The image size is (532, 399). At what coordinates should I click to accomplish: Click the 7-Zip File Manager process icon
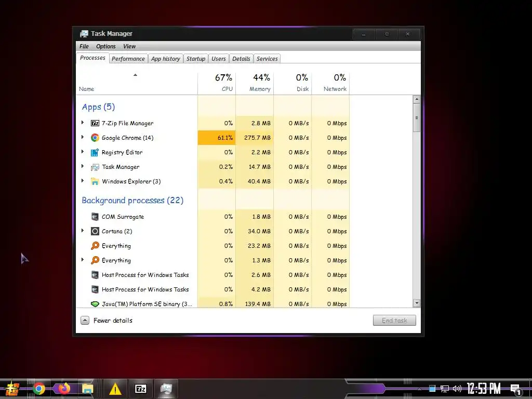click(95, 123)
